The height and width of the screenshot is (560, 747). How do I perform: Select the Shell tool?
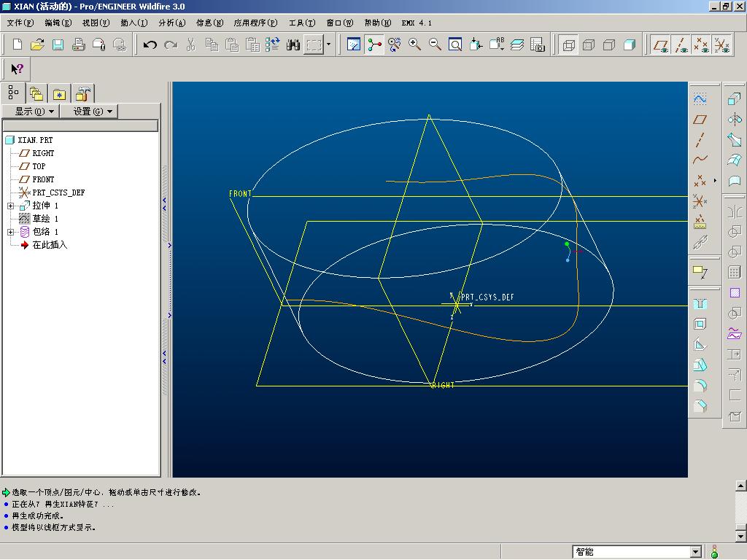pyautogui.click(x=700, y=324)
